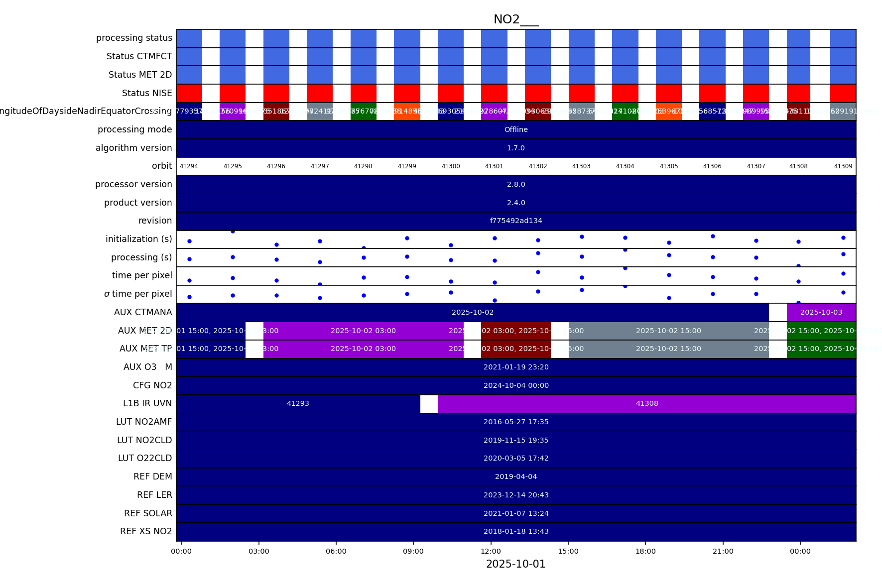Select the purple 2025-10-03 AUX CTMANA segment
882x588 pixels.
pyautogui.click(x=821, y=312)
